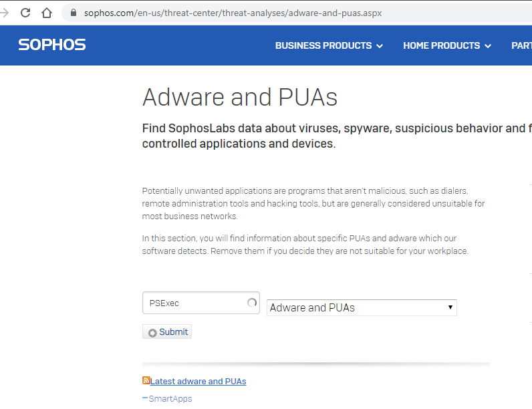This screenshot has width=532, height=409.
Task: Click the 'In this section' paragraph
Action: tap(305, 245)
